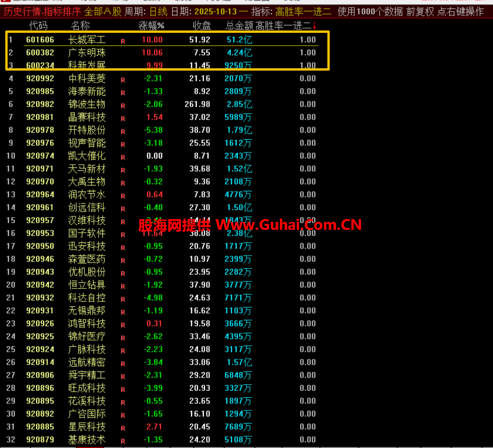Click the 名称 column header
The width and height of the screenshot is (493, 448).
point(80,26)
